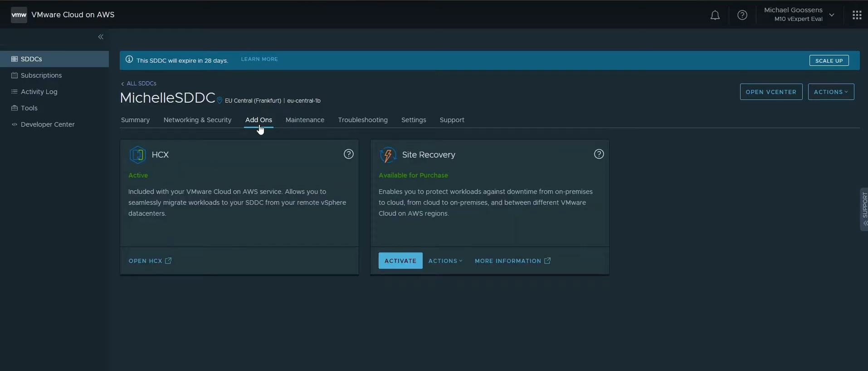Open the Site Recovery Actions dropdown
This screenshot has width=868, height=371.
point(445,261)
